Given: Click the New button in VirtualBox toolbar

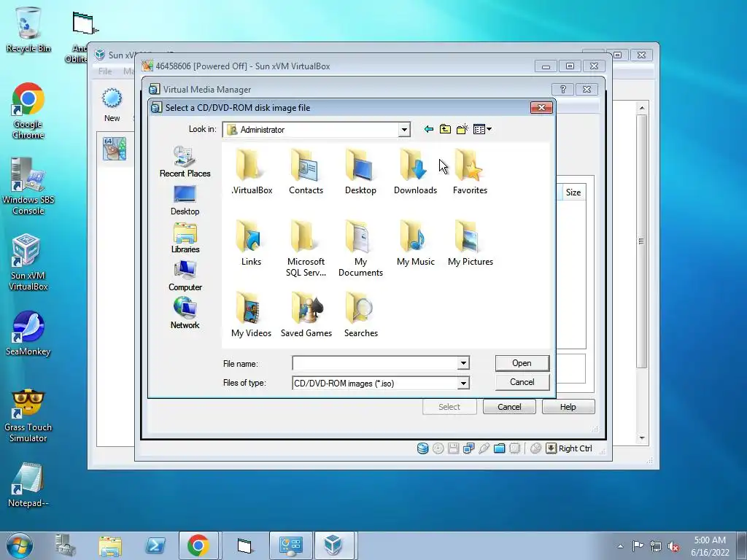Looking at the screenshot, I should coord(112,105).
